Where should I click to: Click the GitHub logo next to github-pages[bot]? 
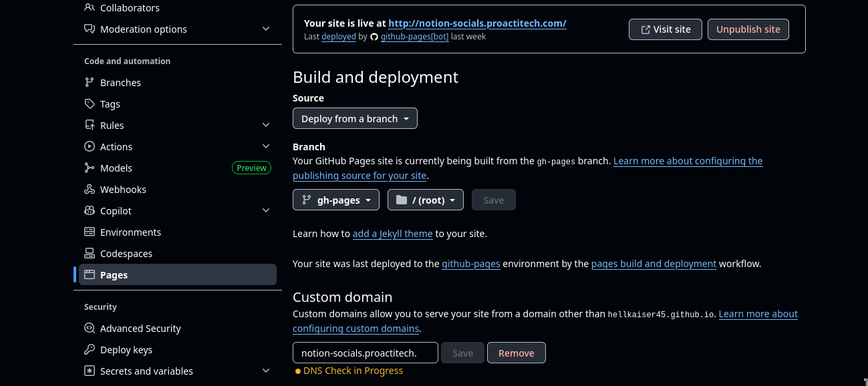(x=374, y=37)
